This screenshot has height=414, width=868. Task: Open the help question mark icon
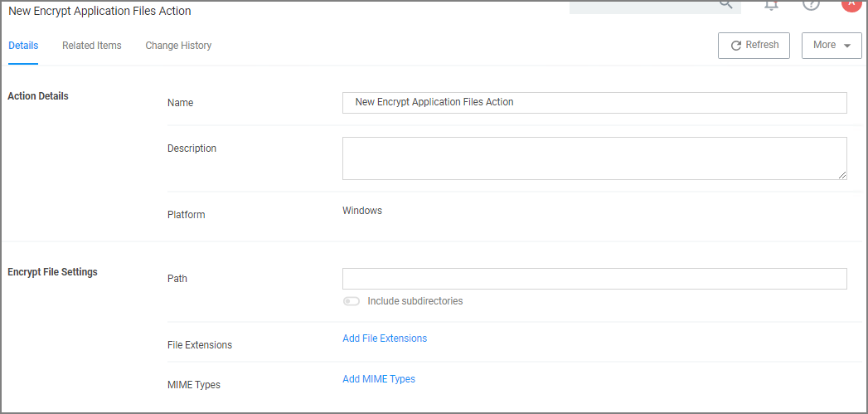[811, 4]
